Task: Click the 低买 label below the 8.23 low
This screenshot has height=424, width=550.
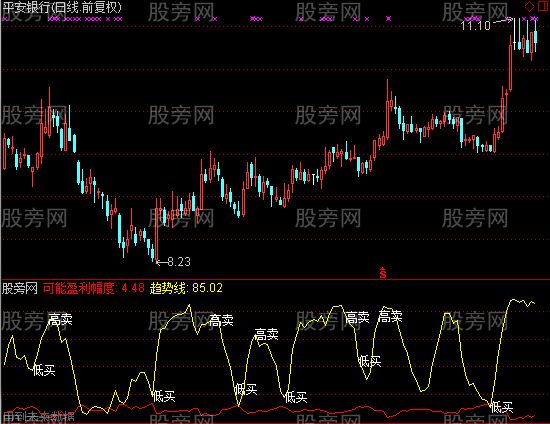Action: pos(164,396)
